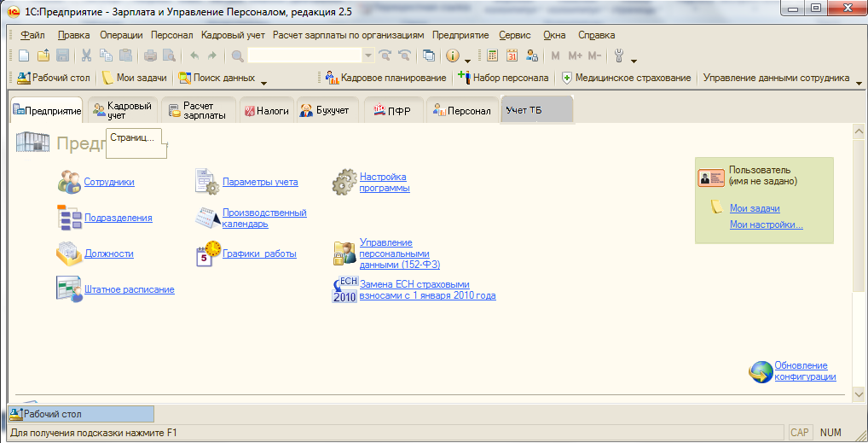Click the Redo arrow icon

click(212, 55)
